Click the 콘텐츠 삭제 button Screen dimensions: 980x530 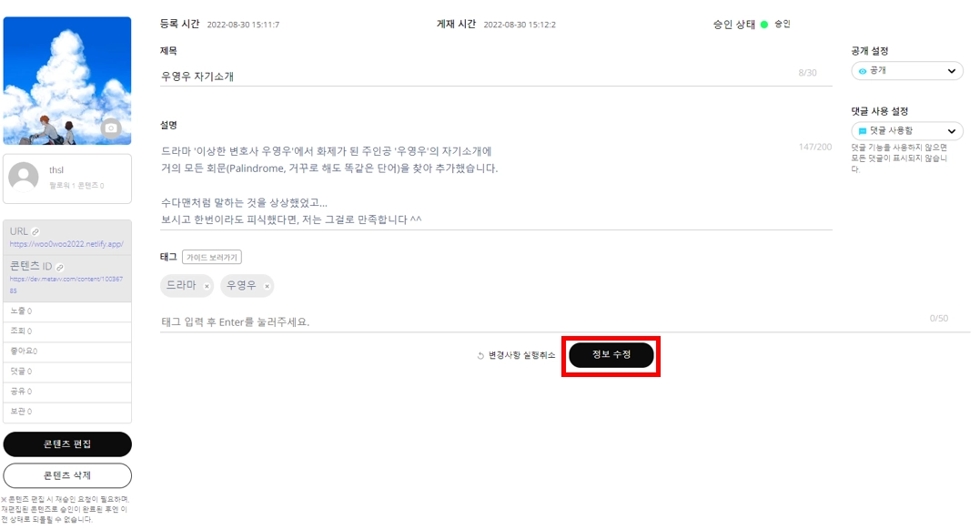[x=67, y=475]
